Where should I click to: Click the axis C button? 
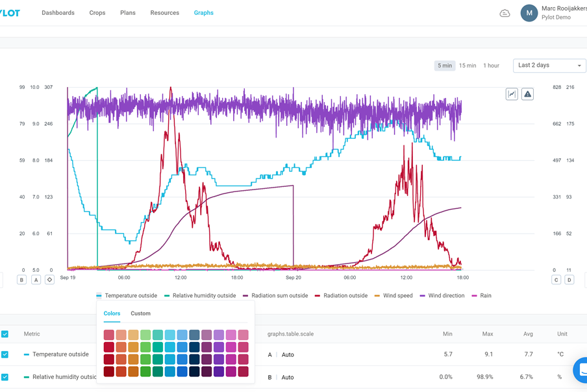556,280
